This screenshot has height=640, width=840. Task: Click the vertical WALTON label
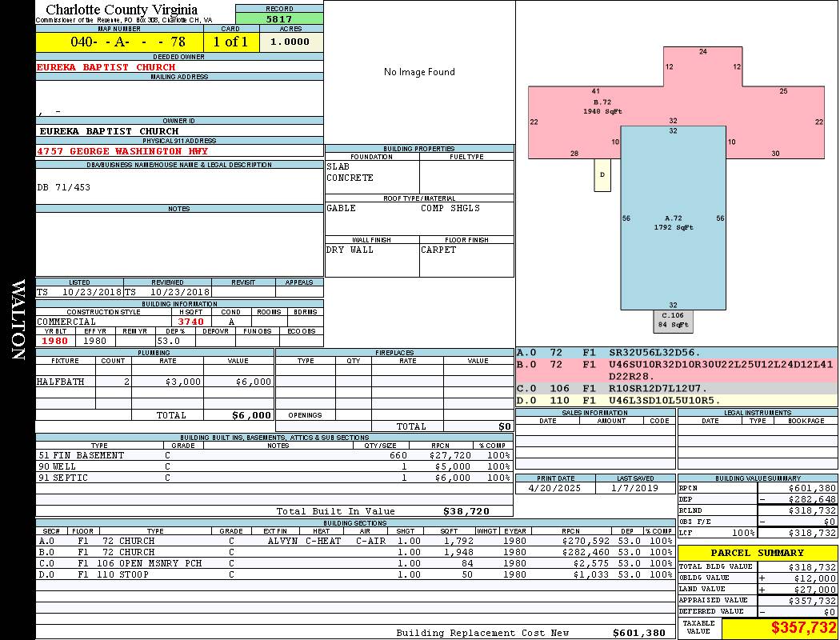coord(18,320)
